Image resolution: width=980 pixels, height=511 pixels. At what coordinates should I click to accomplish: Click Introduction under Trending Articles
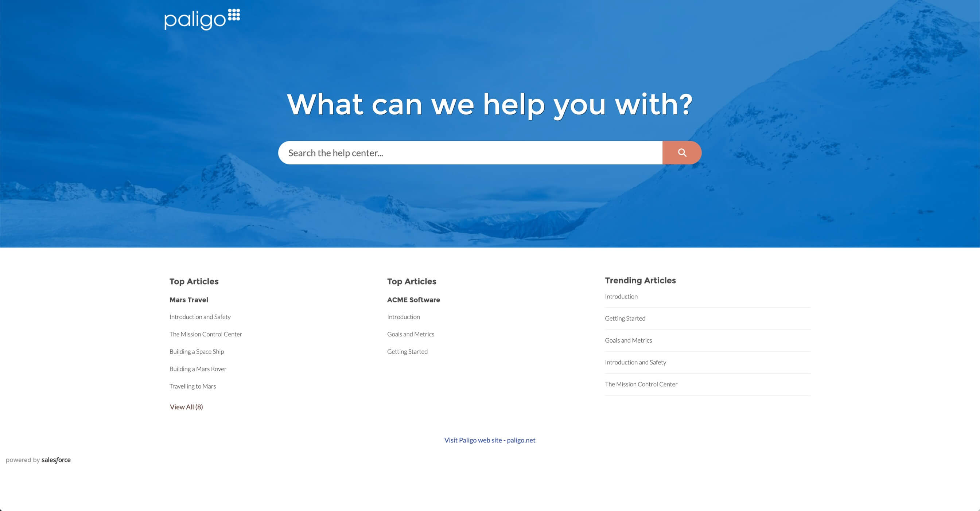pos(621,296)
